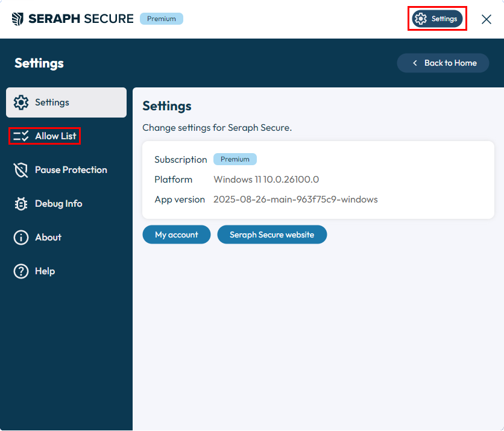Click the Settings heading in the content panel
Viewport: 504px width, 431px height.
coord(167,106)
